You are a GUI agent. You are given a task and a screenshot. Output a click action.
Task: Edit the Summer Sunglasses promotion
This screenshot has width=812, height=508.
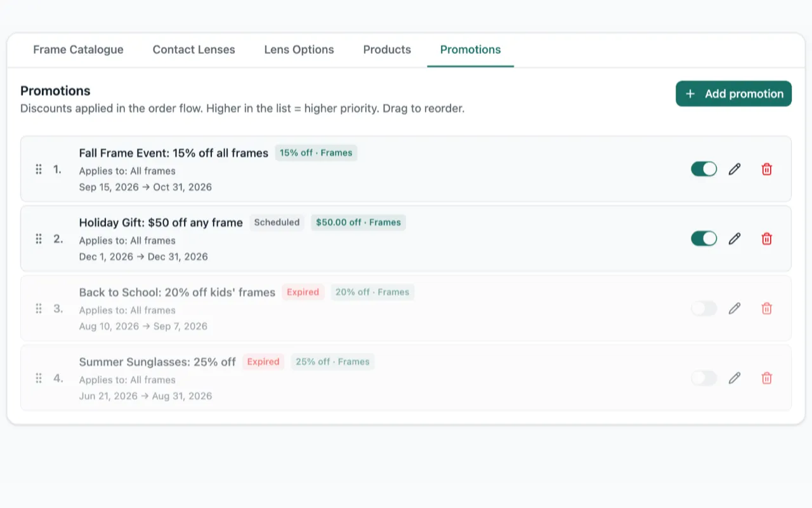(x=735, y=378)
